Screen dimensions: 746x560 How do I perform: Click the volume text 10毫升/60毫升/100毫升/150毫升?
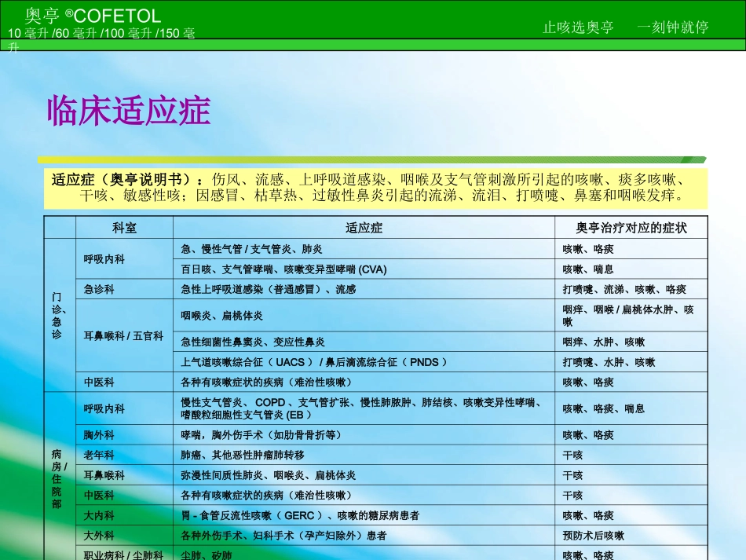tap(101, 39)
